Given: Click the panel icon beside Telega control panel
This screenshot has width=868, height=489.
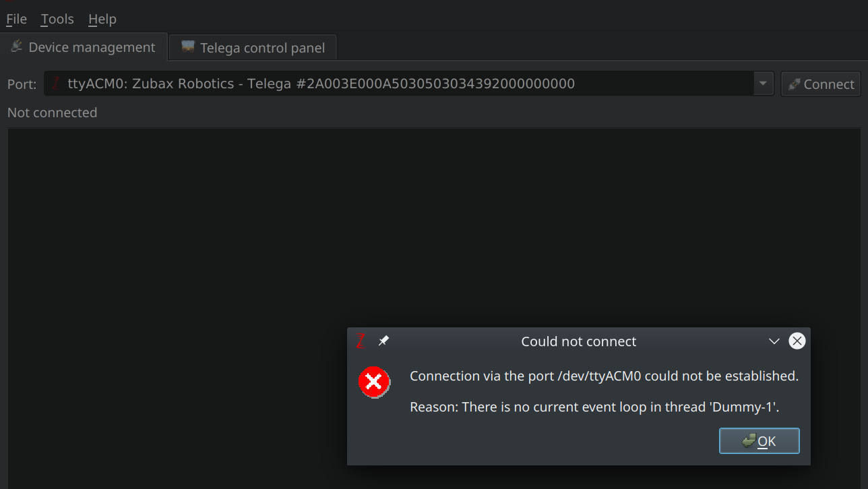Looking at the screenshot, I should click(187, 47).
